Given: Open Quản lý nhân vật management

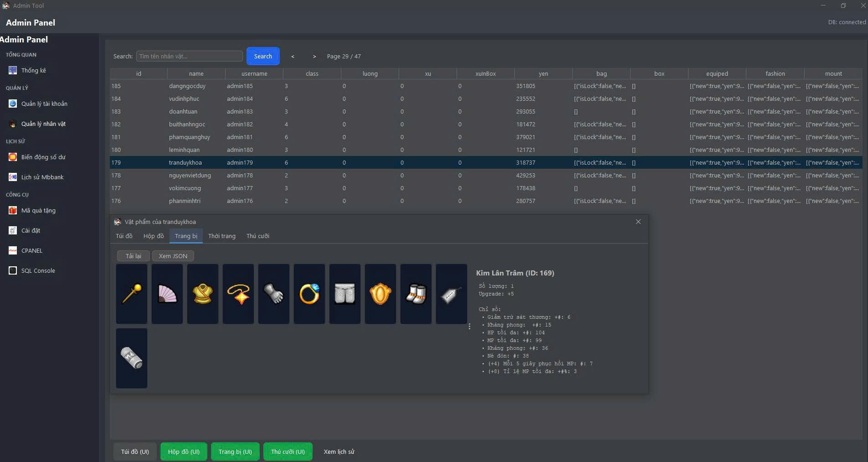Looking at the screenshot, I should (x=44, y=124).
